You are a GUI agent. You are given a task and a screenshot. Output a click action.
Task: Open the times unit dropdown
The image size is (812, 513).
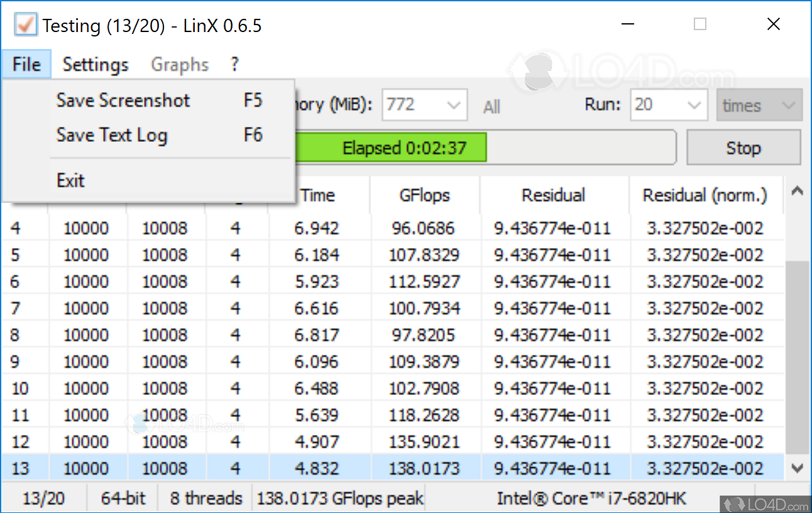click(759, 105)
